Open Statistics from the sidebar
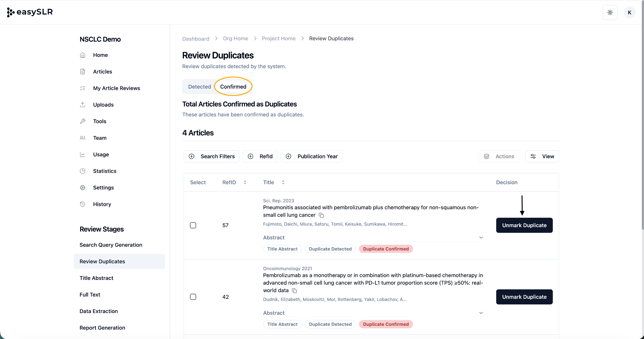644x339 pixels. click(104, 171)
